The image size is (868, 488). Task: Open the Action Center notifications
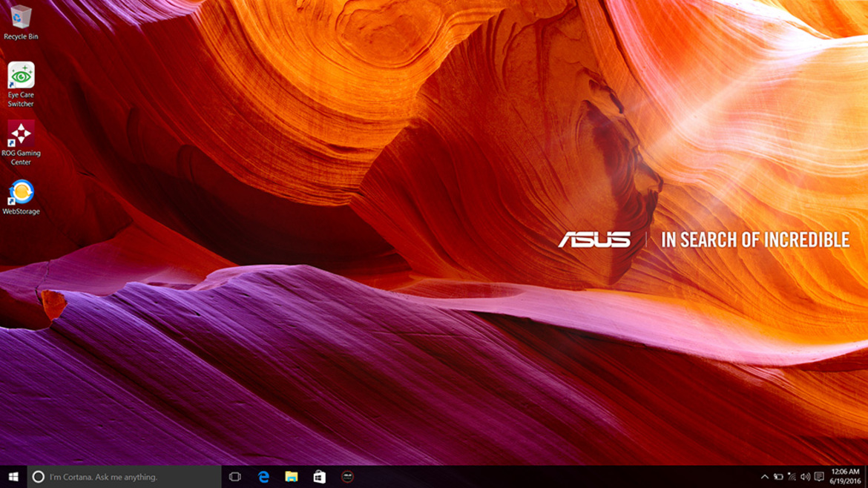(819, 476)
